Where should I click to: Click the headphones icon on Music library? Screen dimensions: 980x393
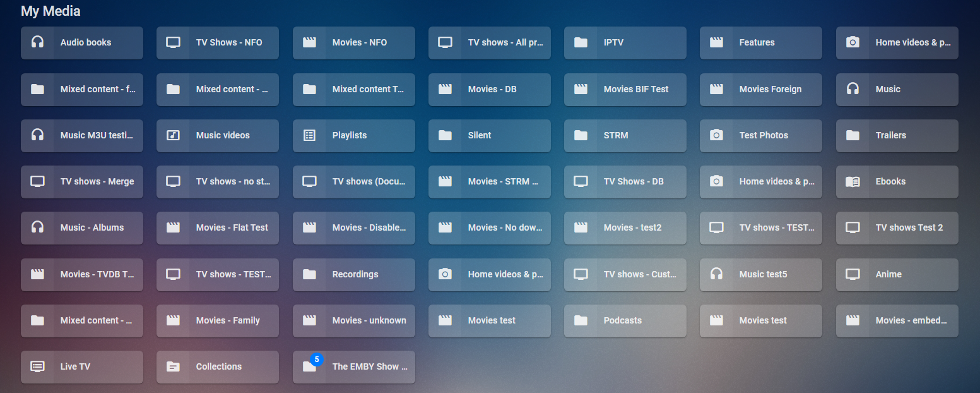(853, 89)
